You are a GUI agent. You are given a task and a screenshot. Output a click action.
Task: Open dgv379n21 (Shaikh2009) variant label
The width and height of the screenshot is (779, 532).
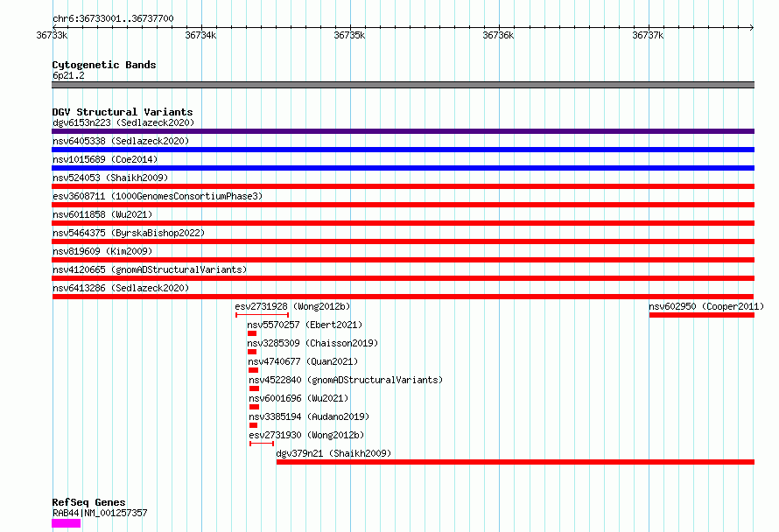(x=333, y=453)
